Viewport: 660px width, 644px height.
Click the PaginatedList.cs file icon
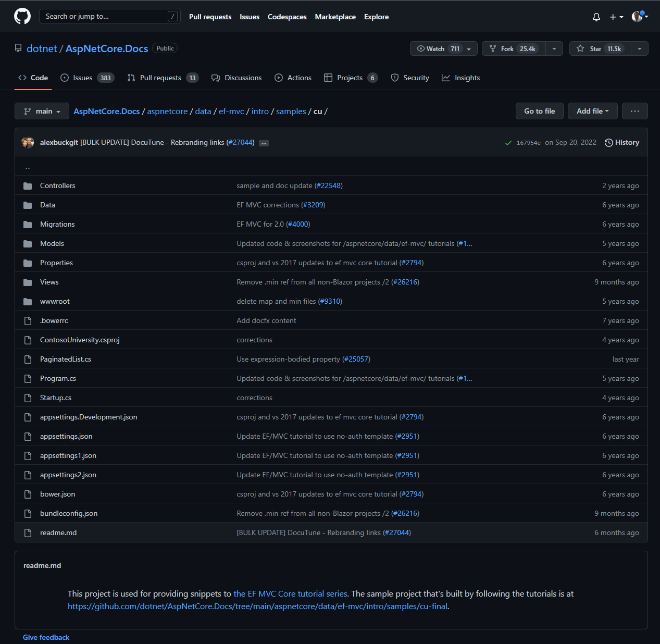(x=28, y=360)
